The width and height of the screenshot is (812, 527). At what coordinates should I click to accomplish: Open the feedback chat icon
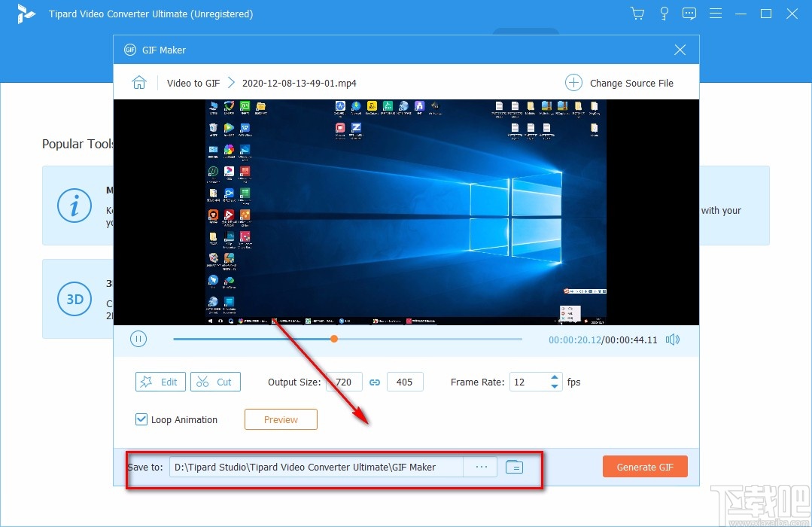click(689, 14)
